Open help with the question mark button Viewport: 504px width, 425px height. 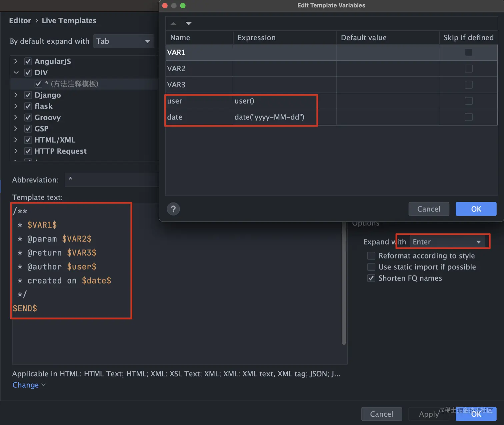pyautogui.click(x=173, y=209)
